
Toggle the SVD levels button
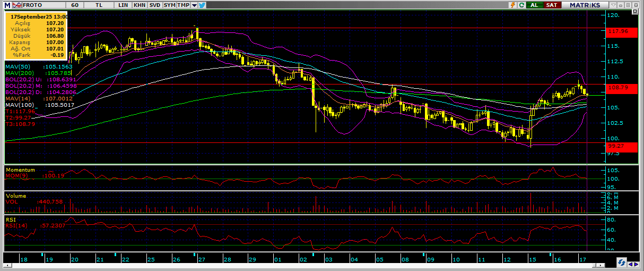154,5
